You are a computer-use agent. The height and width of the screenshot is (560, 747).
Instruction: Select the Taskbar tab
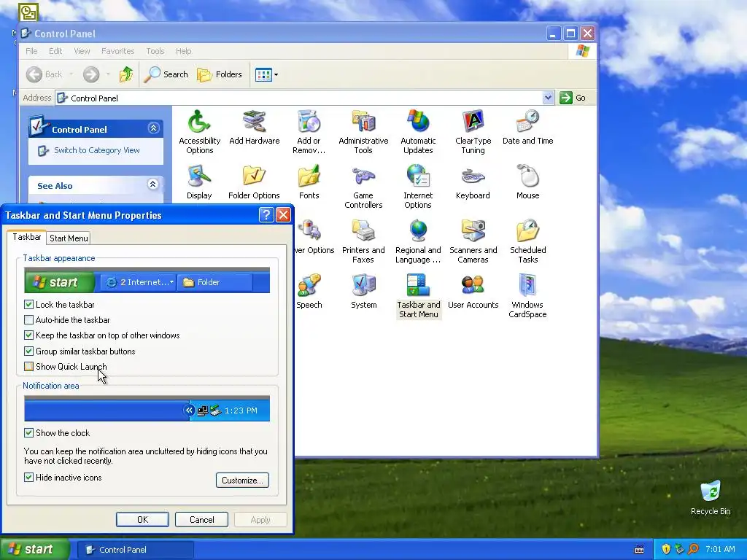27,237
